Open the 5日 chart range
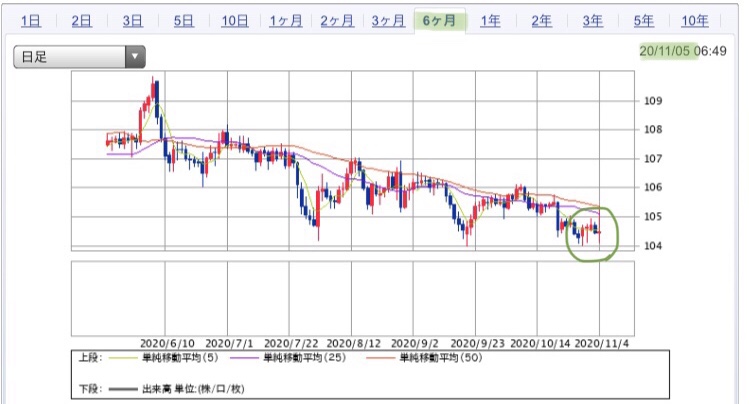Image resolution: width=749 pixels, height=404 pixels. (184, 21)
